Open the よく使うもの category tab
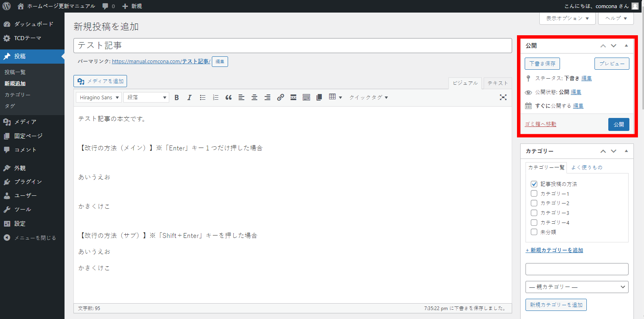Screen dimensions: 644x319 pyautogui.click(x=587, y=167)
